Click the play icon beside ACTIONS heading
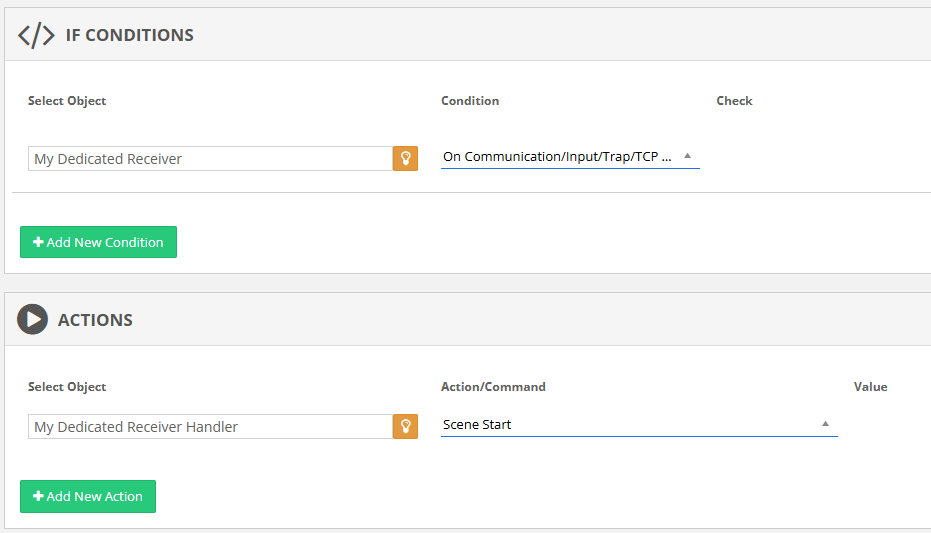 (33, 320)
